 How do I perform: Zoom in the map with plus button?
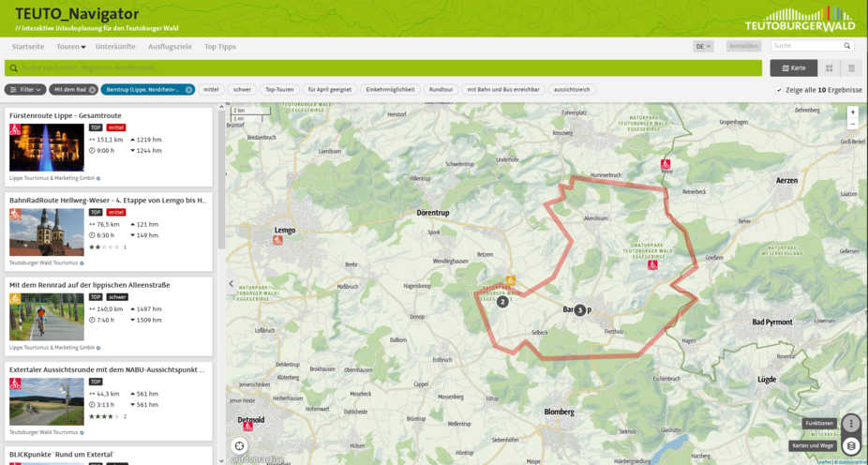point(852,112)
